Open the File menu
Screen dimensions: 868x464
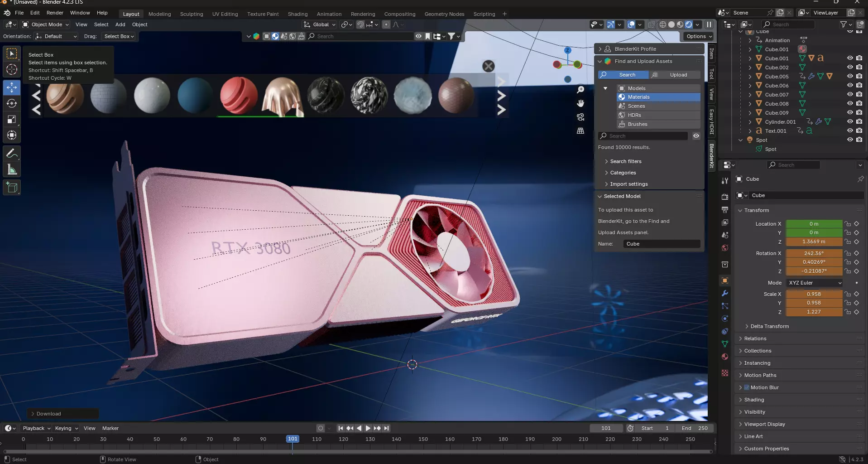click(x=19, y=13)
